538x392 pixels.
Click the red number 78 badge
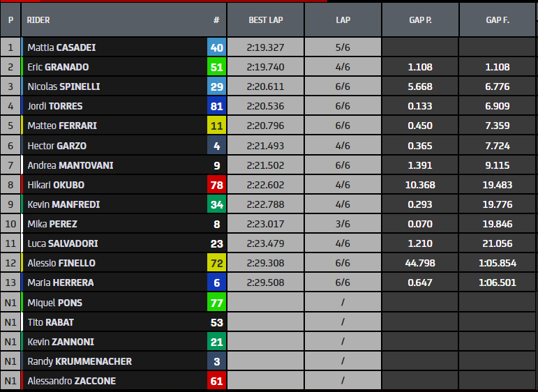pos(216,185)
